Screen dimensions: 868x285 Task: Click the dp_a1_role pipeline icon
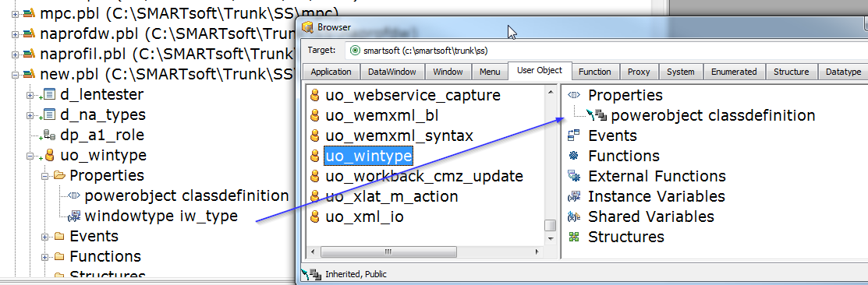pos(48,135)
